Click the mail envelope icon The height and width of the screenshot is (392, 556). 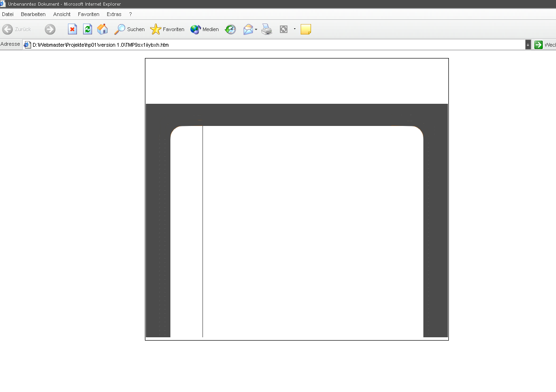[248, 29]
